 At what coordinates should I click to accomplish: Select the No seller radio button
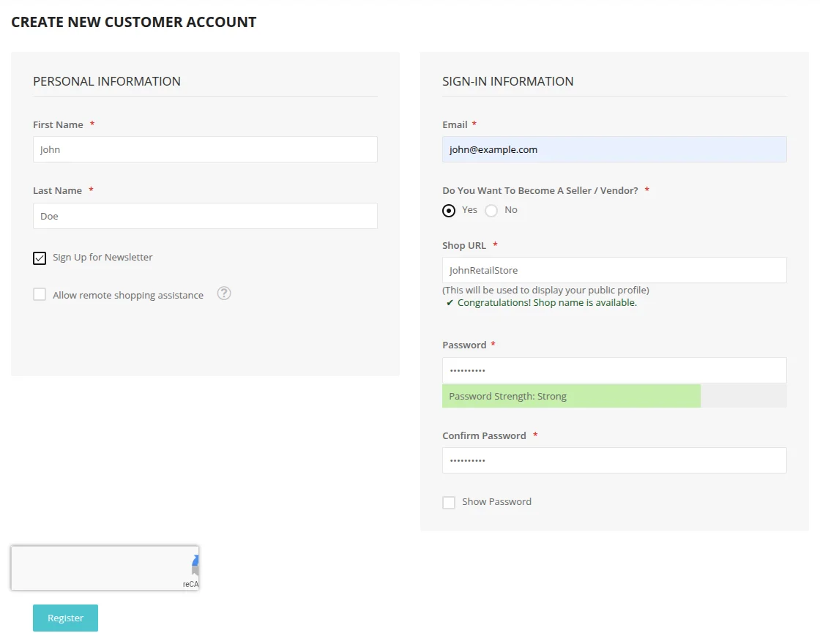click(x=491, y=210)
